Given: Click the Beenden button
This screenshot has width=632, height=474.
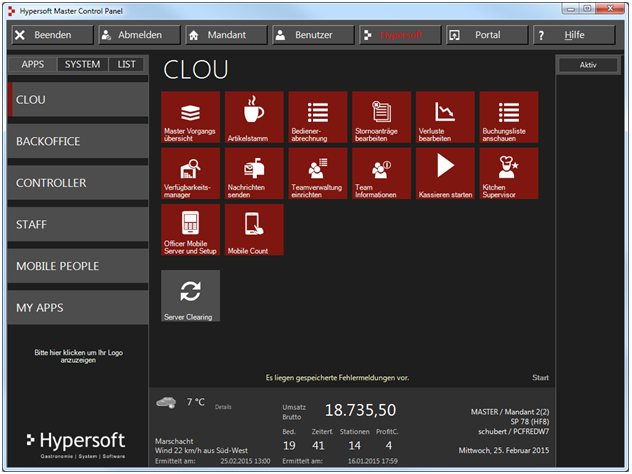Looking at the screenshot, I should point(54,35).
